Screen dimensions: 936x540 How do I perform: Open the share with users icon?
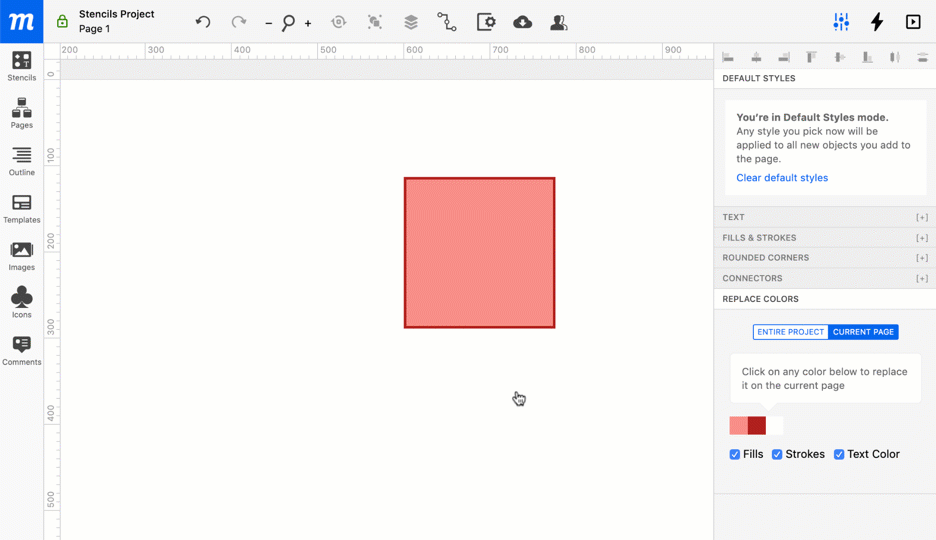tap(559, 22)
